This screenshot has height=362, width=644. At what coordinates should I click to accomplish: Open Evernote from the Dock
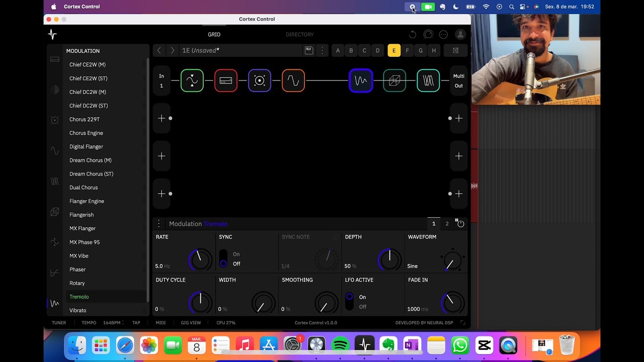click(x=388, y=345)
